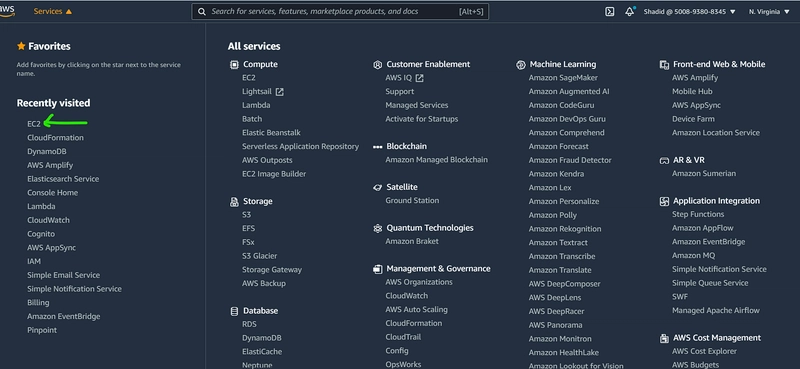Focus the services search field

tap(340, 12)
